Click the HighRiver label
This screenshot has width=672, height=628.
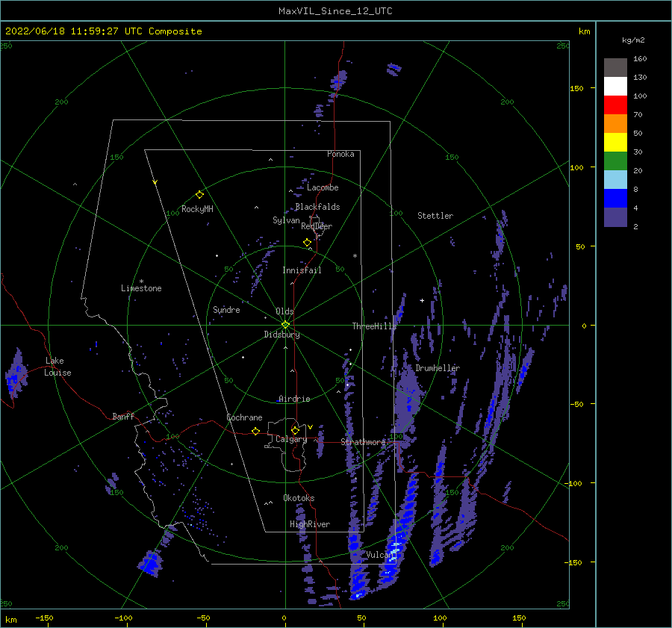[x=310, y=524]
